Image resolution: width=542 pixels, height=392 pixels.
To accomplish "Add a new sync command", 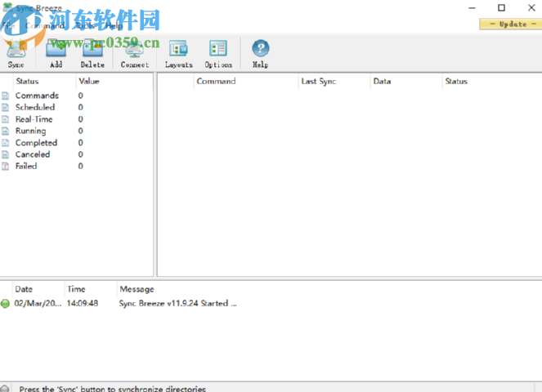I will (x=56, y=54).
